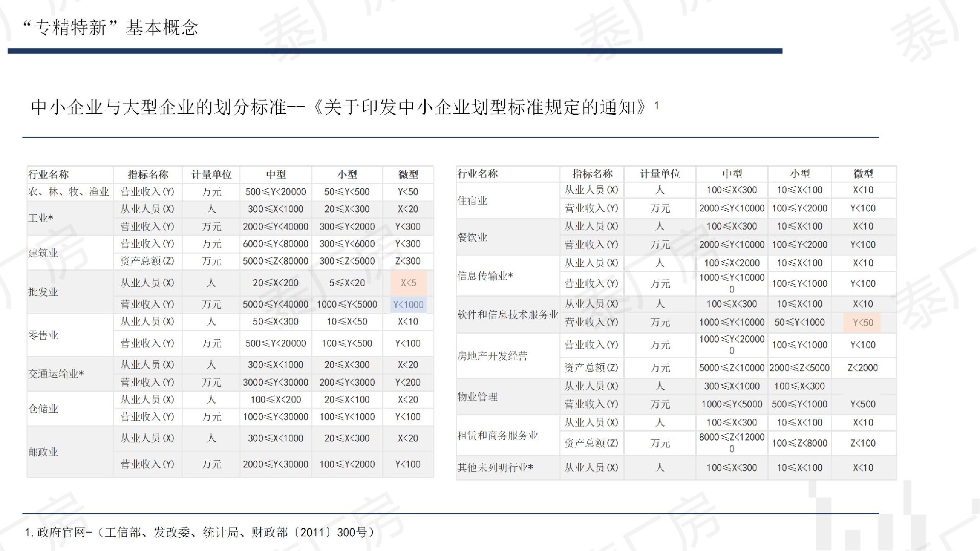The width and height of the screenshot is (980, 551).
Task: Click the 指标名称 header in the left table
Action: [x=148, y=174]
